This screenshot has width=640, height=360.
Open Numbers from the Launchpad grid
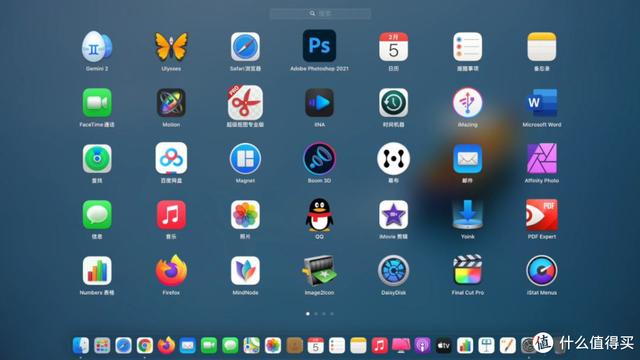(x=97, y=270)
